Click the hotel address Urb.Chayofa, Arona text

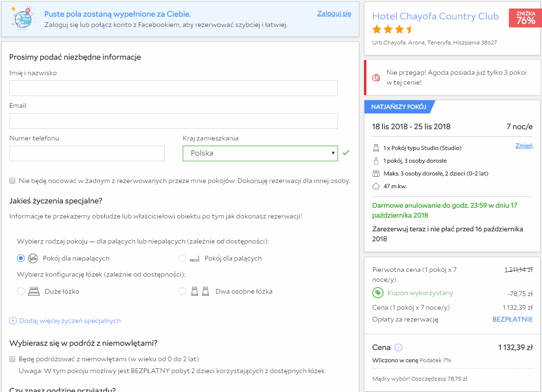435,43
